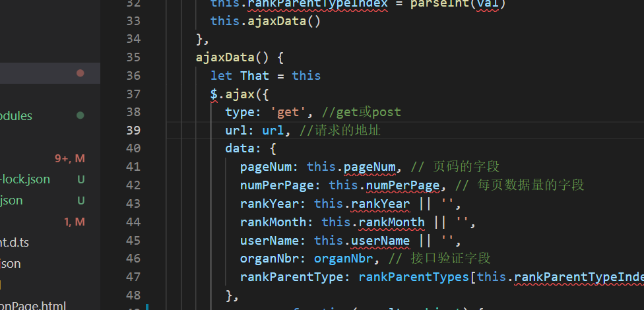Select explorer row showing '1, M' badge
Image resolution: width=644 pixels, height=310 pixels.
click(50, 222)
